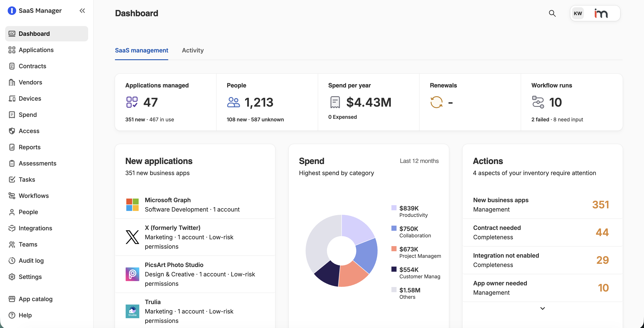Open Workflows in the sidebar
Screen dimensions: 644x328
33,196
